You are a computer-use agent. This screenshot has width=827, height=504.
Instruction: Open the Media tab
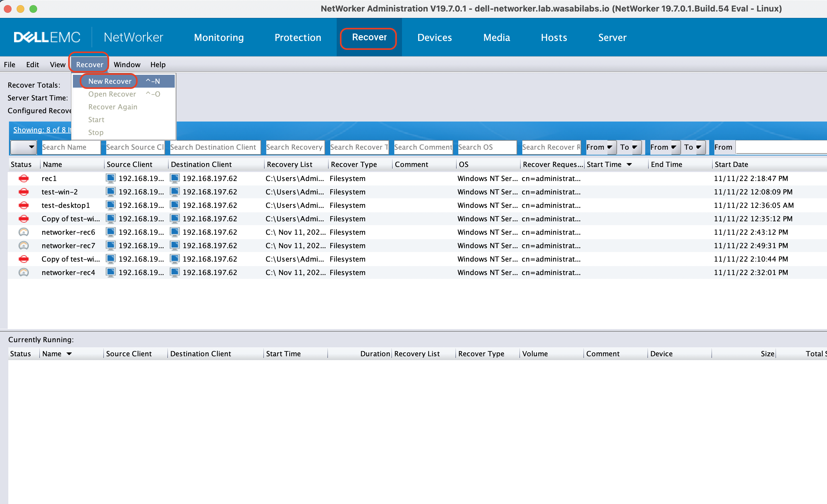coord(497,37)
